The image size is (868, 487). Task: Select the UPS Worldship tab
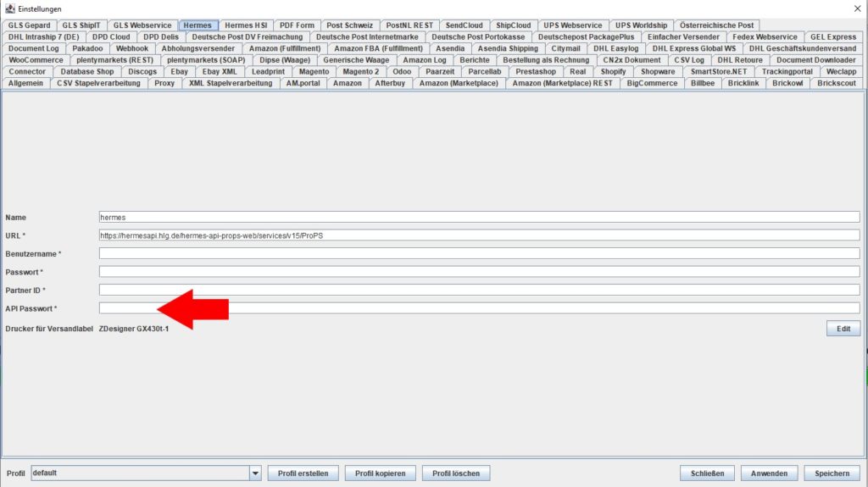click(x=641, y=25)
